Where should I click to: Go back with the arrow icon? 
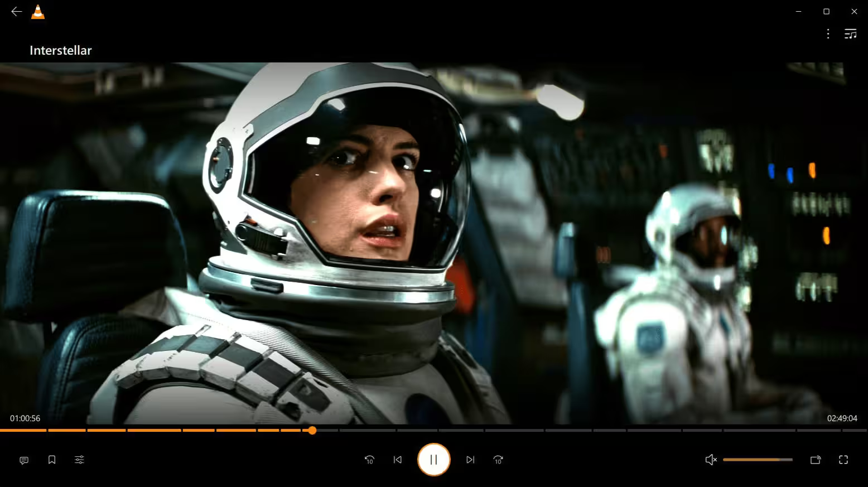pos(16,12)
